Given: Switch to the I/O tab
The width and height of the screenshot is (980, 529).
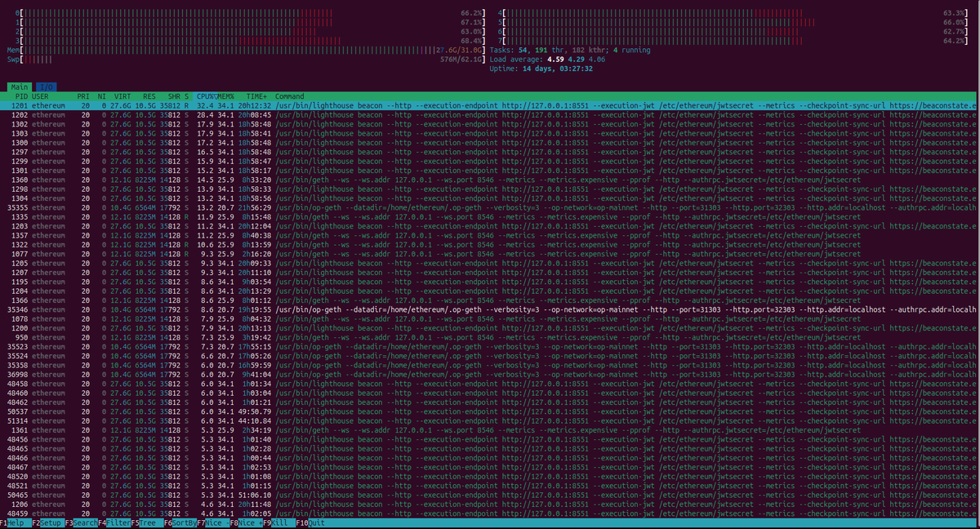Looking at the screenshot, I should [46, 87].
